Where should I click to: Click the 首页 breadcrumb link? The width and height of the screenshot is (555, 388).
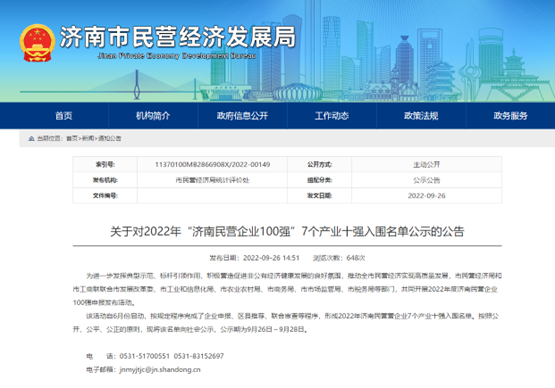coord(71,138)
